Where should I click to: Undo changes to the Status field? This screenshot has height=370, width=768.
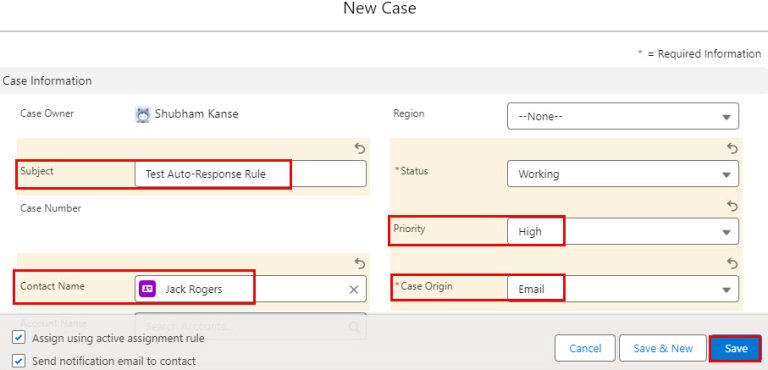[732, 148]
